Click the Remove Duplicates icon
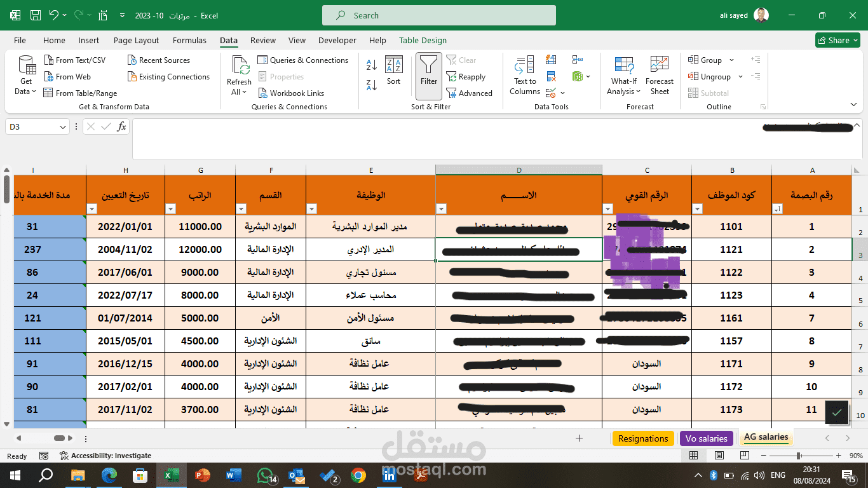 pyautogui.click(x=550, y=76)
